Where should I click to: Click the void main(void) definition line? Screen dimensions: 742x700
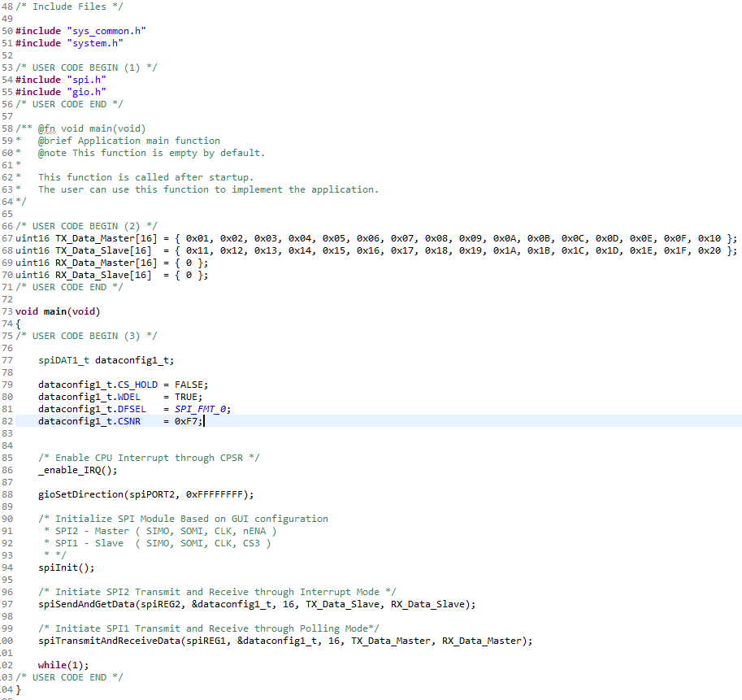(58, 311)
